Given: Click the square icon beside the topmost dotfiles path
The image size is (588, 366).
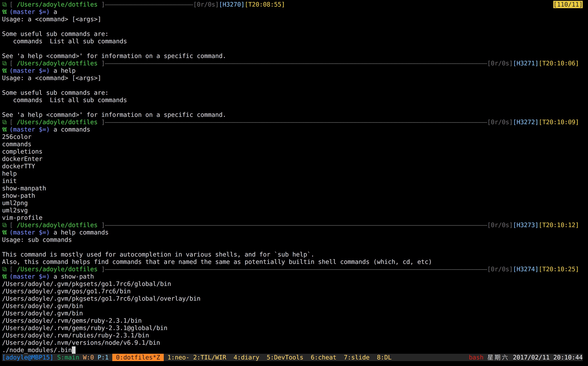Looking at the screenshot, I should pyautogui.click(x=4, y=5).
